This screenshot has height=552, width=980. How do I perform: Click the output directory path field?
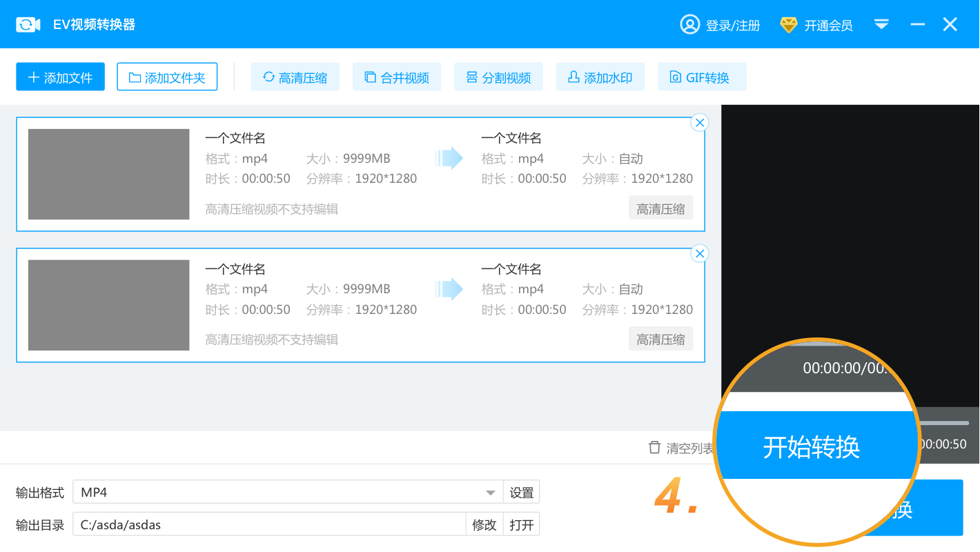click(x=269, y=524)
